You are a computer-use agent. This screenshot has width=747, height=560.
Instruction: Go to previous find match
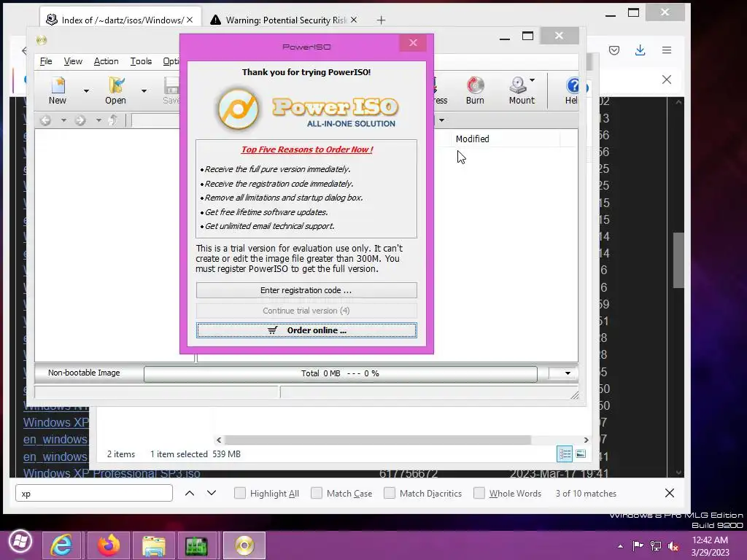tap(190, 494)
